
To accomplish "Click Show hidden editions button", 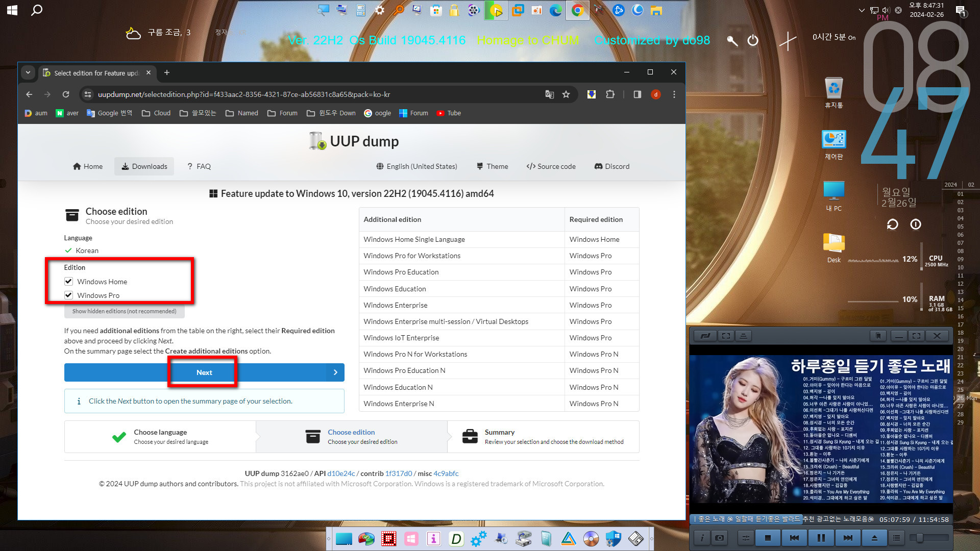I will click(124, 311).
